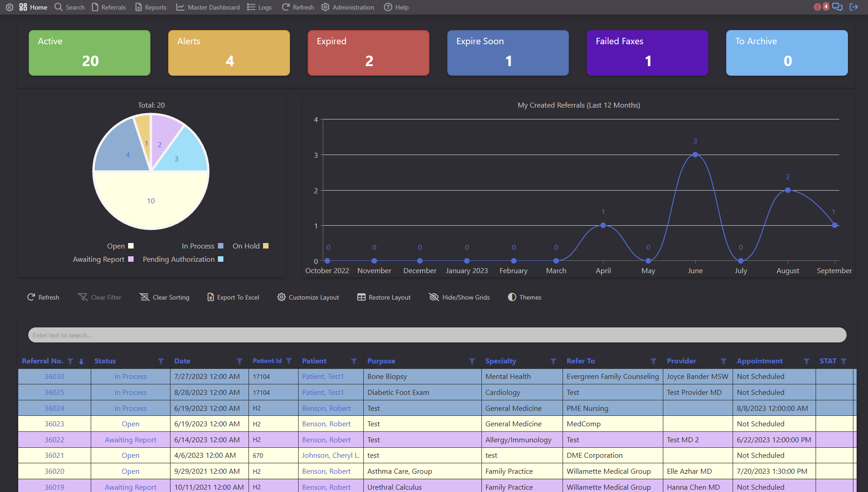Open the Provider column filter
Viewport: 868px width, 492px height.
tap(723, 361)
